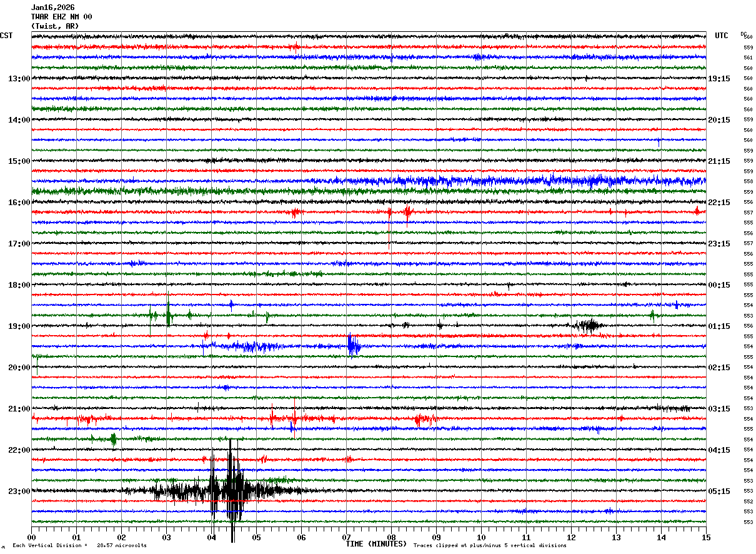Screen dimensions: 756x554
Task: Click the 04:15 UTC time label
Action: pos(719,450)
